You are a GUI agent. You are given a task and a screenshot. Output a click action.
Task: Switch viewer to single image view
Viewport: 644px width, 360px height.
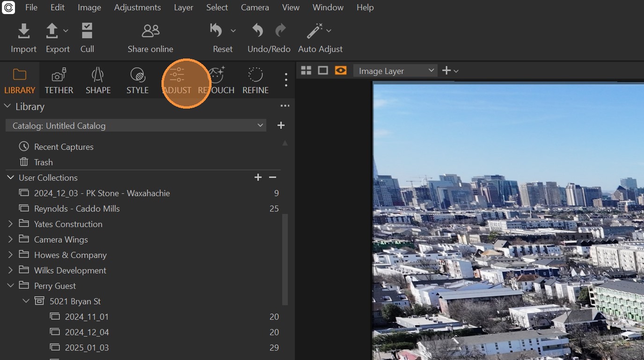(323, 70)
